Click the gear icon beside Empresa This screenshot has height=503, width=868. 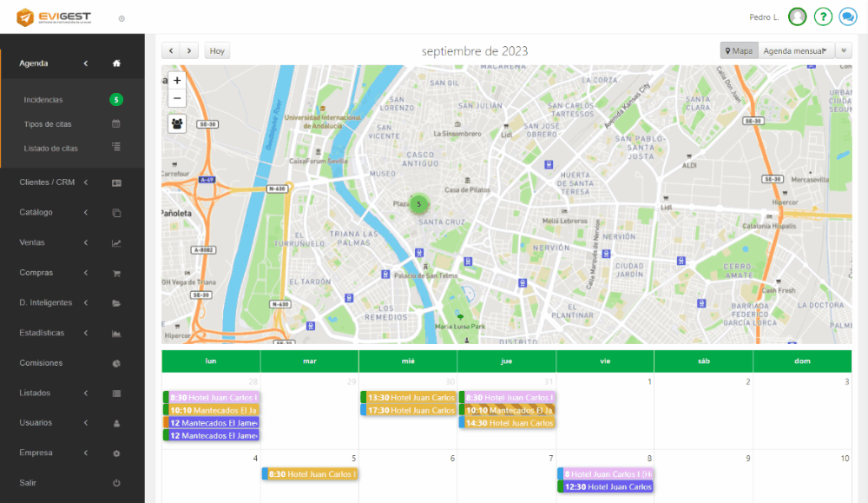(x=116, y=453)
